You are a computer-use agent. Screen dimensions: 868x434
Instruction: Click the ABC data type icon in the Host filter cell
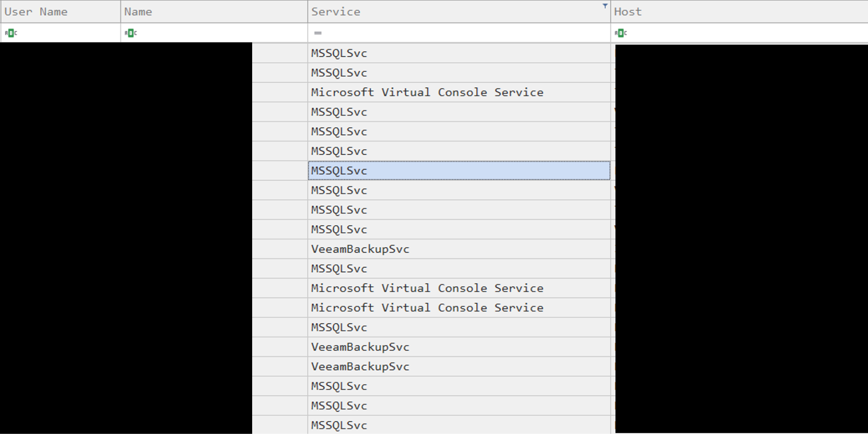[x=621, y=32]
